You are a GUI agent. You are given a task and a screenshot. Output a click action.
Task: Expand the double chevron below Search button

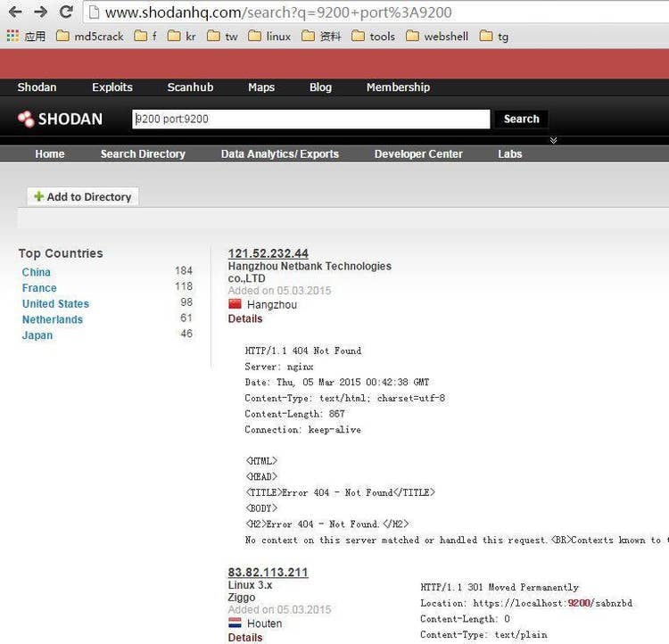553,140
